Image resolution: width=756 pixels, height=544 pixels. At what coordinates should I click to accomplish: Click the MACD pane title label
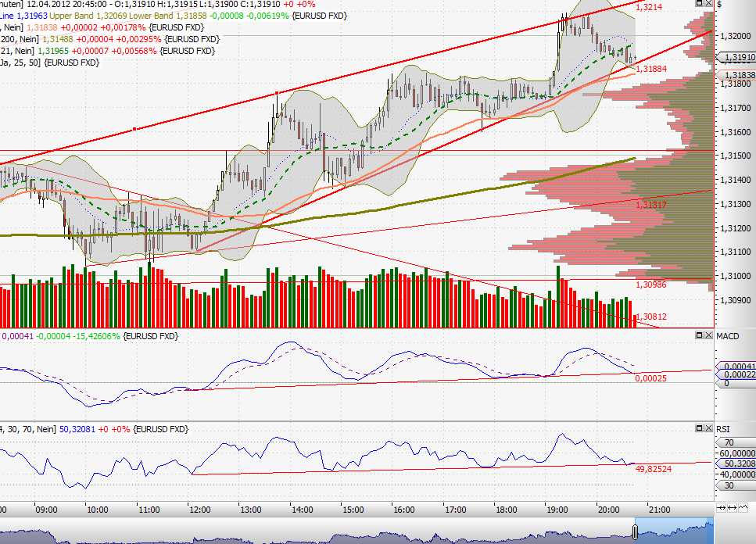(728, 336)
